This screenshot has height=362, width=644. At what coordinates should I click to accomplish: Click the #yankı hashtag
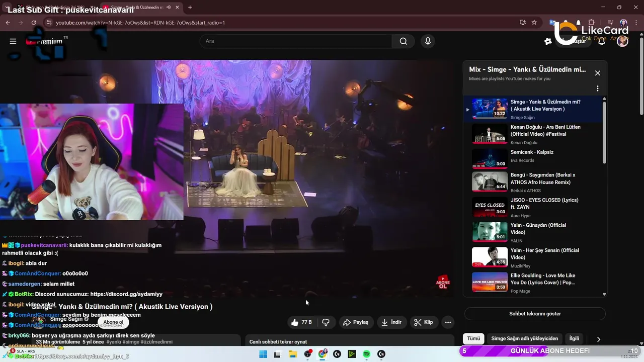[113, 342]
